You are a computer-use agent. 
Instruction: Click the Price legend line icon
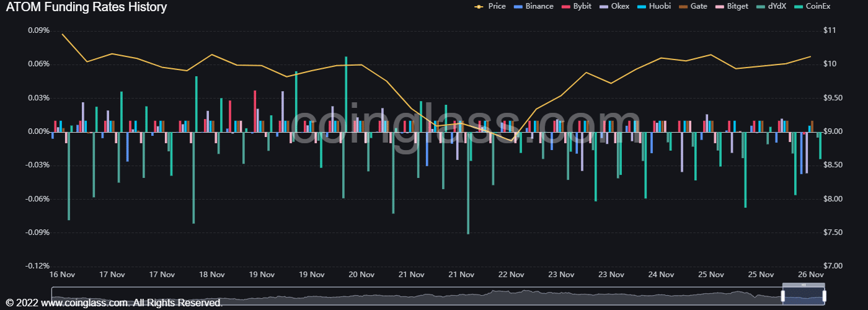tap(479, 6)
